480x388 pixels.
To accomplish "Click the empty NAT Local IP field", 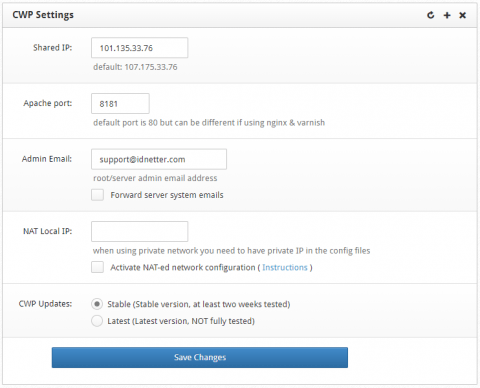I will pos(140,231).
